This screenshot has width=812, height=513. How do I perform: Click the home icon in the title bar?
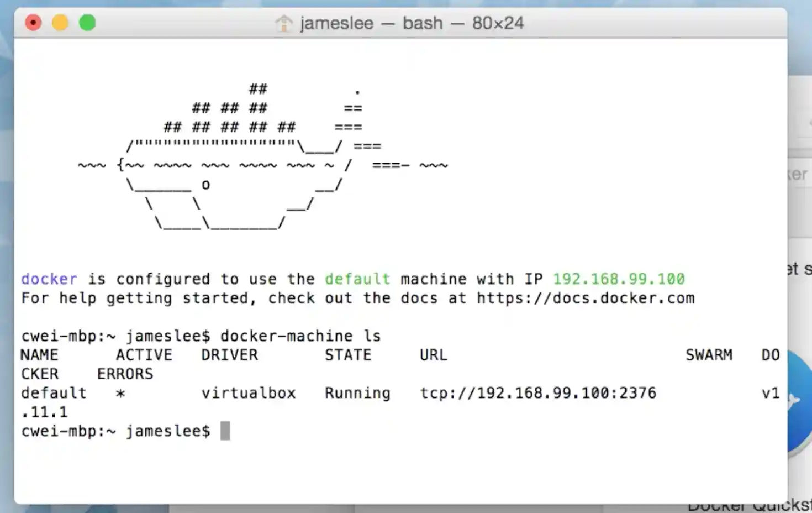pos(284,23)
